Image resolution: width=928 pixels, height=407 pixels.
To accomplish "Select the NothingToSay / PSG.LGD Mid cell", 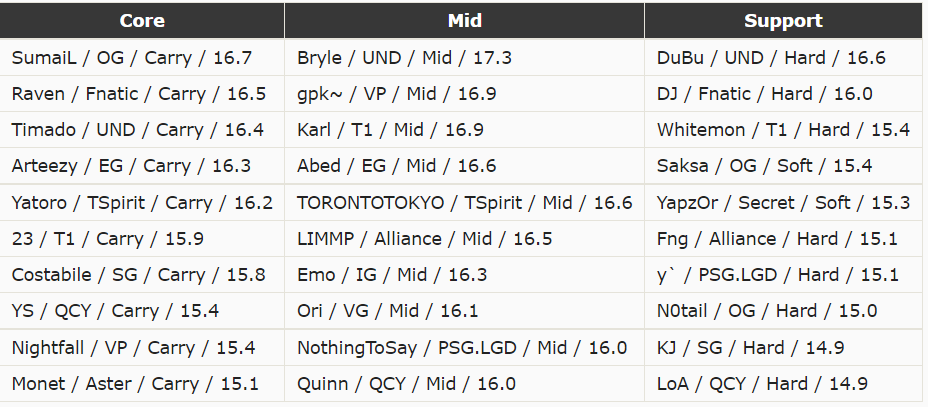I will [462, 348].
